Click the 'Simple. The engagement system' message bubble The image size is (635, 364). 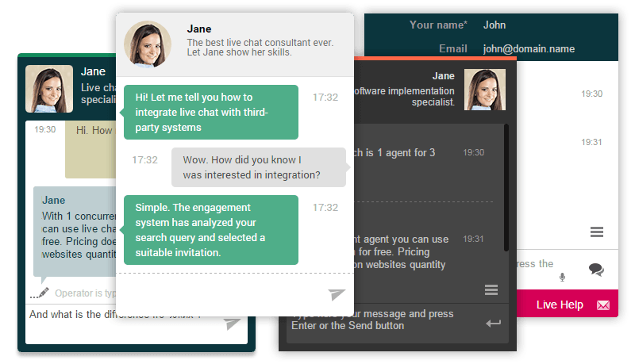(x=211, y=230)
